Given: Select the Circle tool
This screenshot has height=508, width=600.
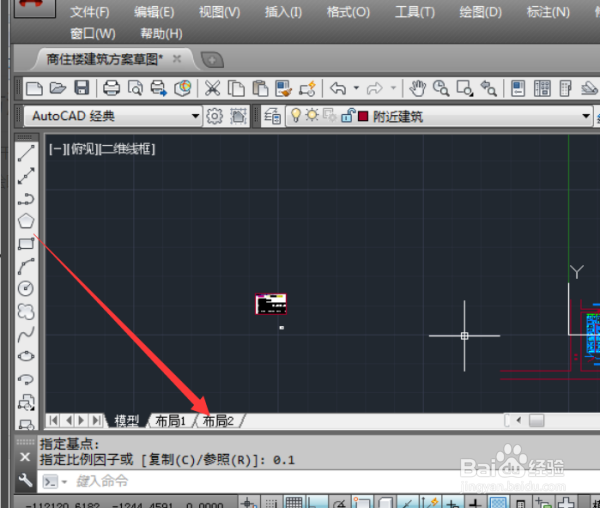Looking at the screenshot, I should coord(26,288).
